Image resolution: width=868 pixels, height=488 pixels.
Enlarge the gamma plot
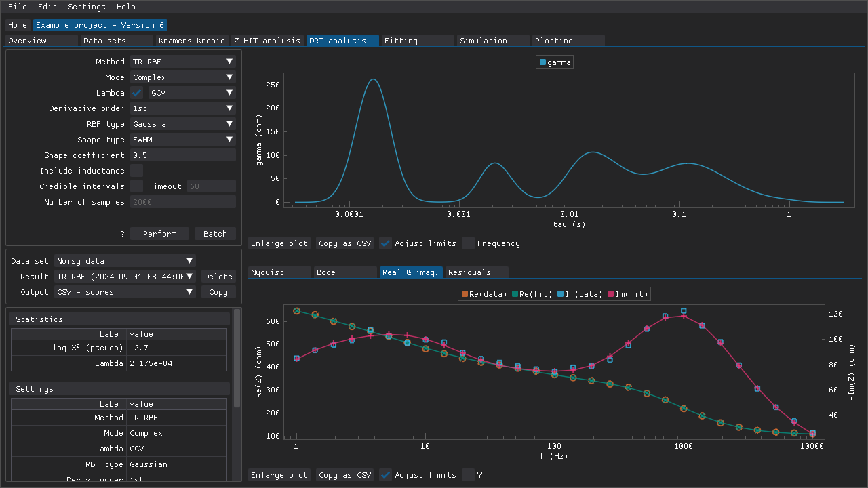coord(279,243)
